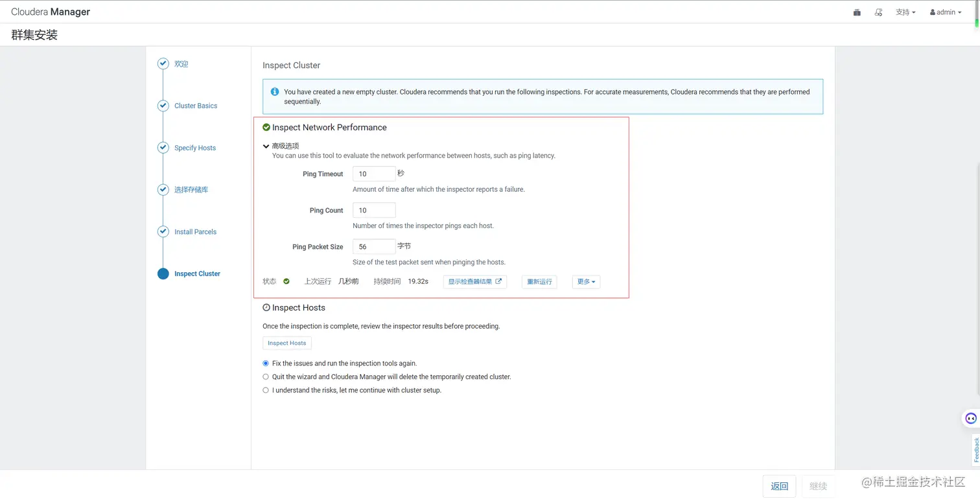Click the Inspect Network Performance heading
Image resolution: width=980 pixels, height=503 pixels.
(329, 128)
